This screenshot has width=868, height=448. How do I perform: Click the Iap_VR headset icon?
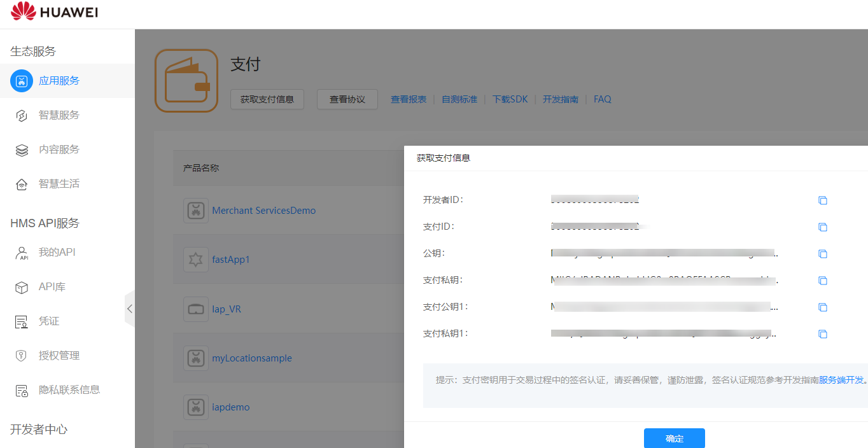tap(196, 309)
